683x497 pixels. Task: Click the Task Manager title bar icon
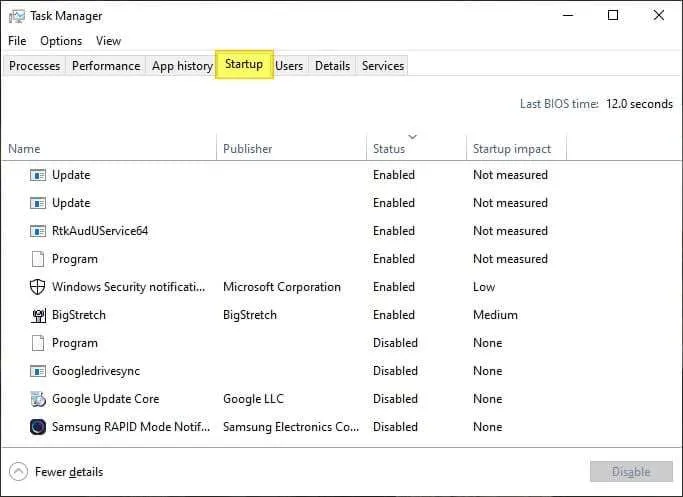pos(17,17)
